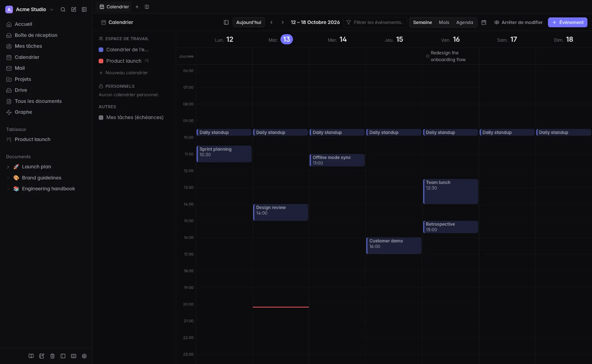Image resolution: width=592 pixels, height=364 pixels.
Task: Open the Acme Studio workspace dropdown
Action: pos(30,10)
